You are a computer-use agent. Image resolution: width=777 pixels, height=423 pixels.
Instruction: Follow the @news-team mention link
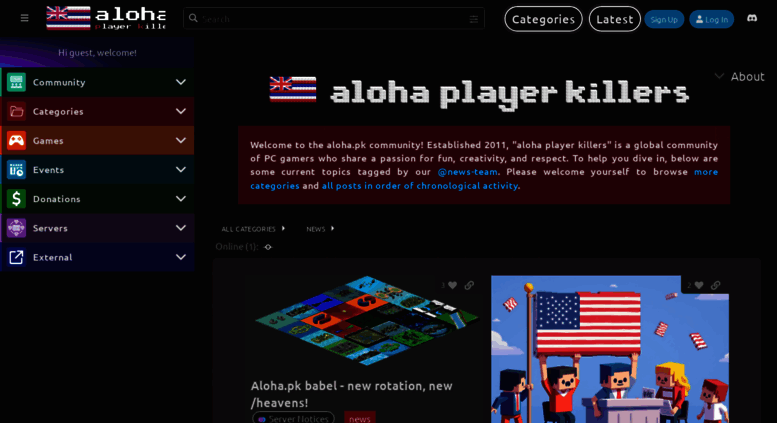(467, 172)
